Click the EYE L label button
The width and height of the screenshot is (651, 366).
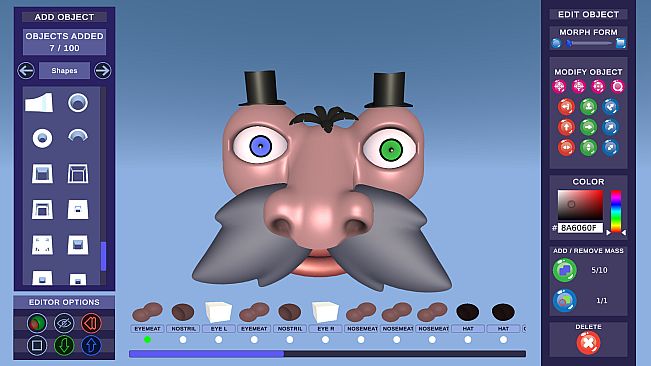point(219,329)
